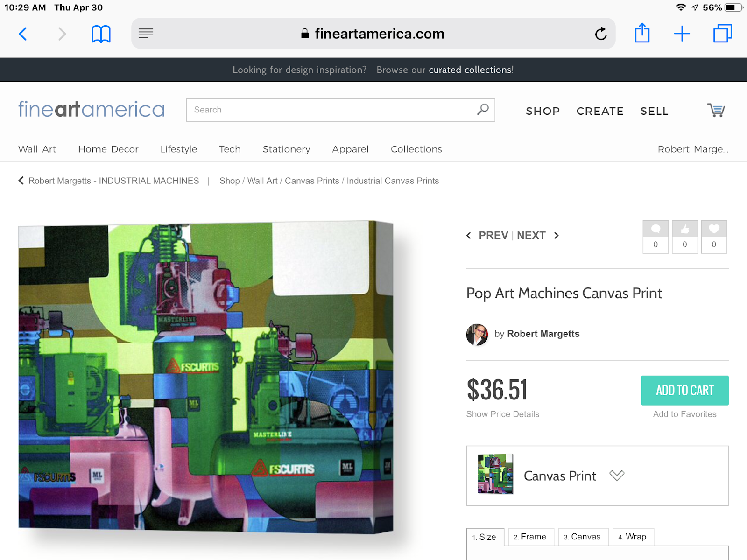This screenshot has width=747, height=560.
Task: Focus the Search input field
Action: [340, 110]
